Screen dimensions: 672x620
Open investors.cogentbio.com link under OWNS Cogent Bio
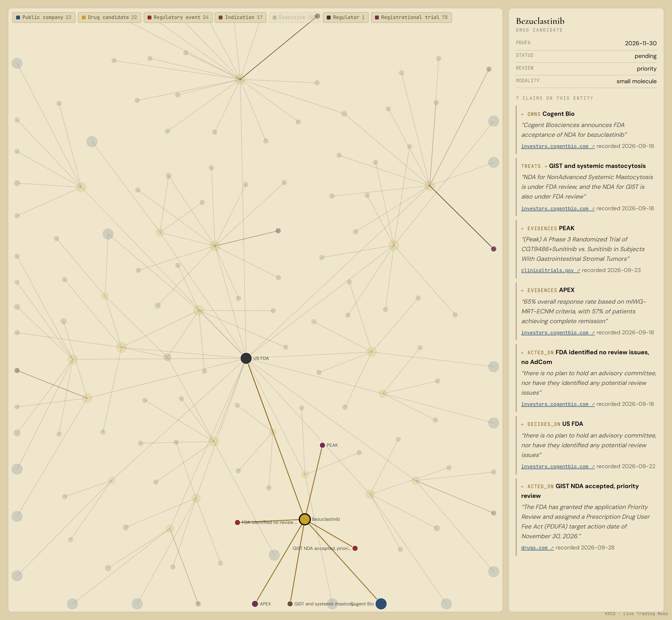click(558, 146)
